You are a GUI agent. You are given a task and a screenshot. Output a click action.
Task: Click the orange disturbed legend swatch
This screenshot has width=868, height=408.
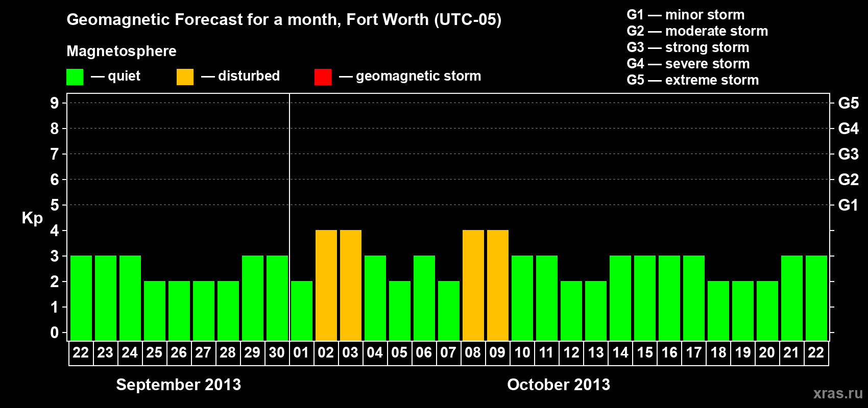(185, 77)
